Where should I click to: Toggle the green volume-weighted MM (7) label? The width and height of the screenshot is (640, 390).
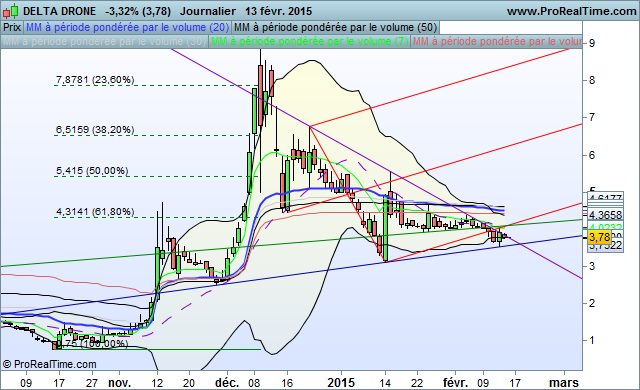click(x=309, y=42)
